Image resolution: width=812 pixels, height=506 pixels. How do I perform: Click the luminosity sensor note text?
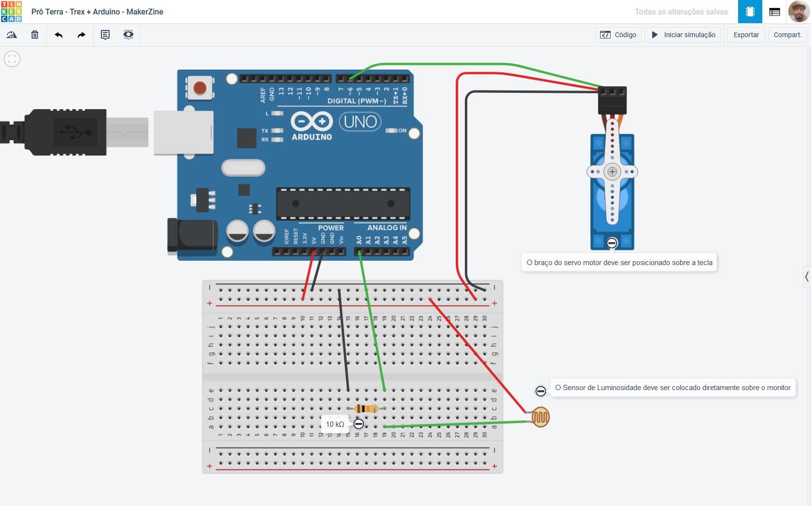click(673, 388)
